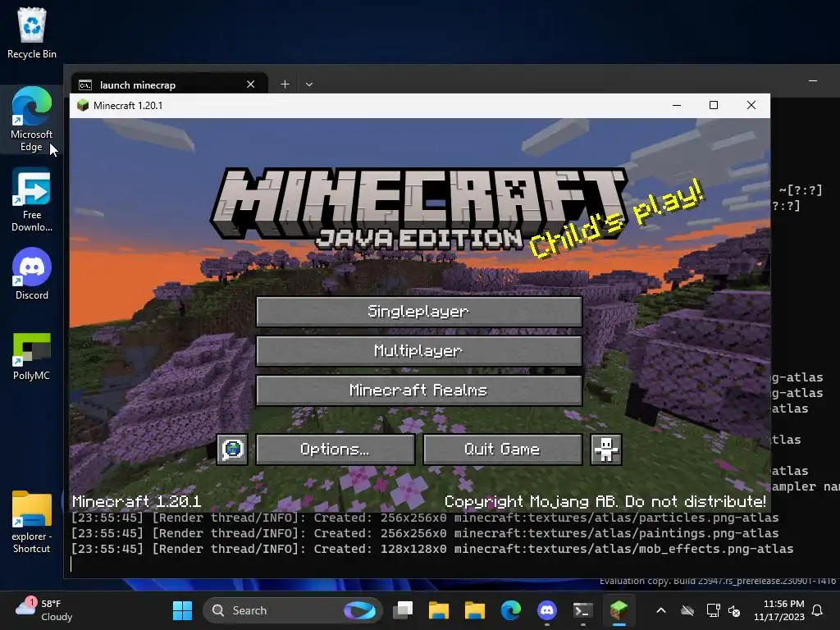The image size is (840, 630).
Task: Select Discord desktop shortcut
Action: coord(32,274)
